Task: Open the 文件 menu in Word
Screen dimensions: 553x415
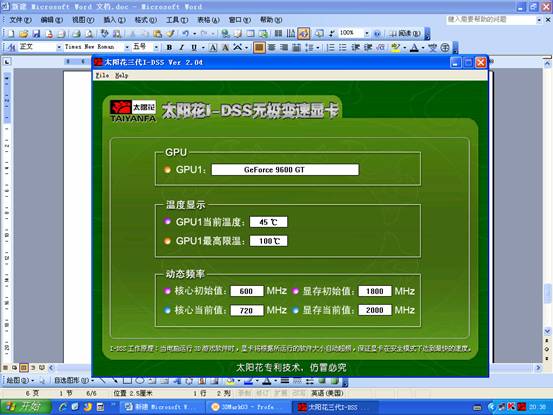Action: point(20,20)
